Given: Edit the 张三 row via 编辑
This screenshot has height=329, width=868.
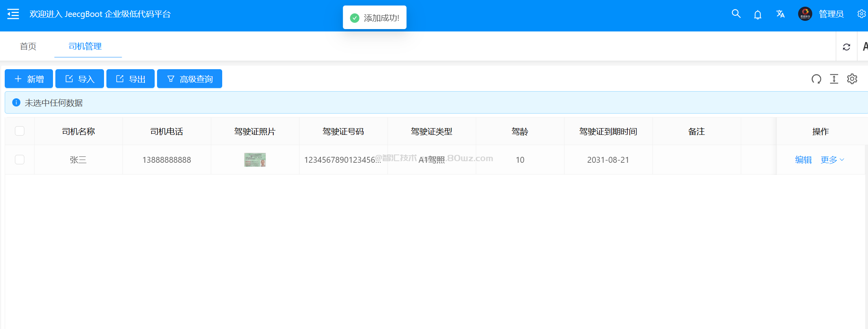Looking at the screenshot, I should point(803,160).
